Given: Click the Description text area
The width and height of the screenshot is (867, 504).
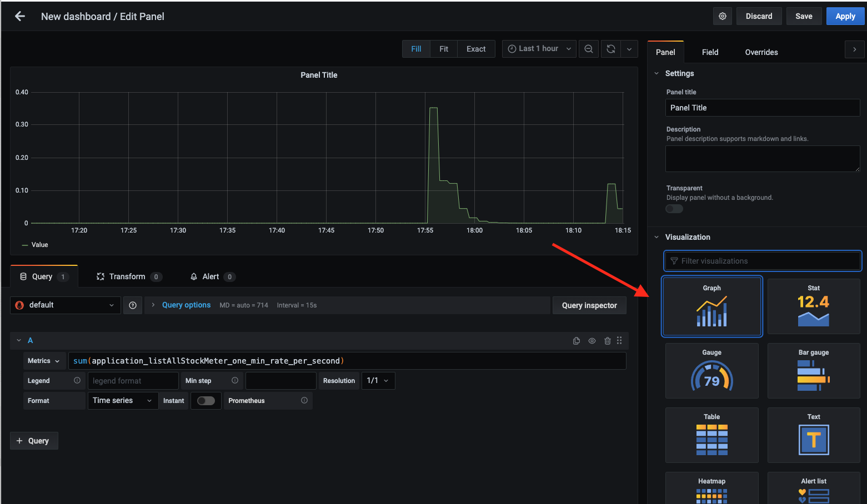Looking at the screenshot, I should click(763, 159).
